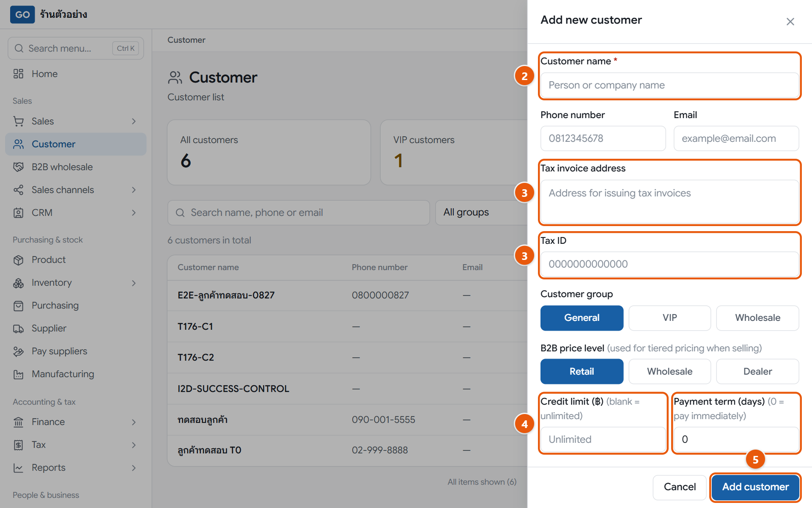This screenshot has width=812, height=508.
Task: Click the Manufacturing factory icon
Action: 18,374
